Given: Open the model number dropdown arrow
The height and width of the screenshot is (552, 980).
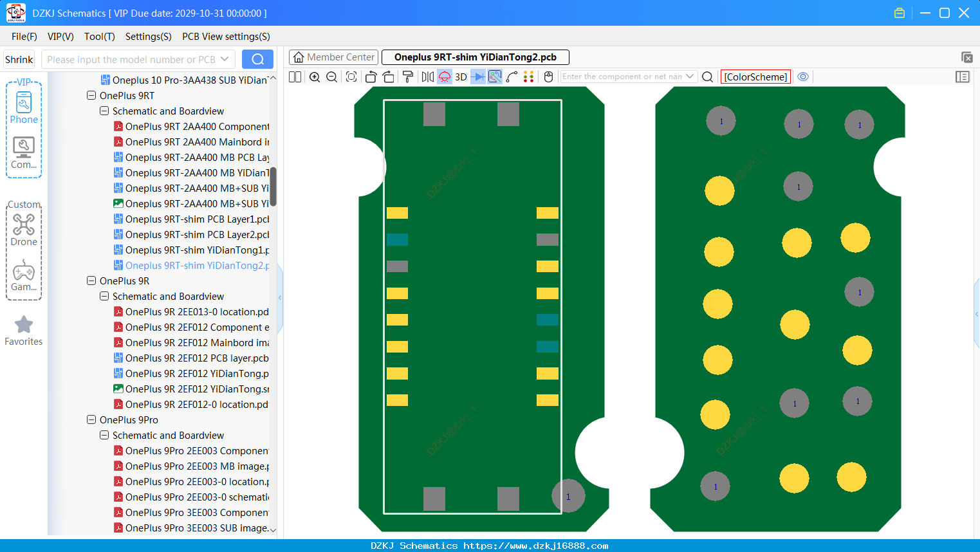Looking at the screenshot, I should [225, 59].
